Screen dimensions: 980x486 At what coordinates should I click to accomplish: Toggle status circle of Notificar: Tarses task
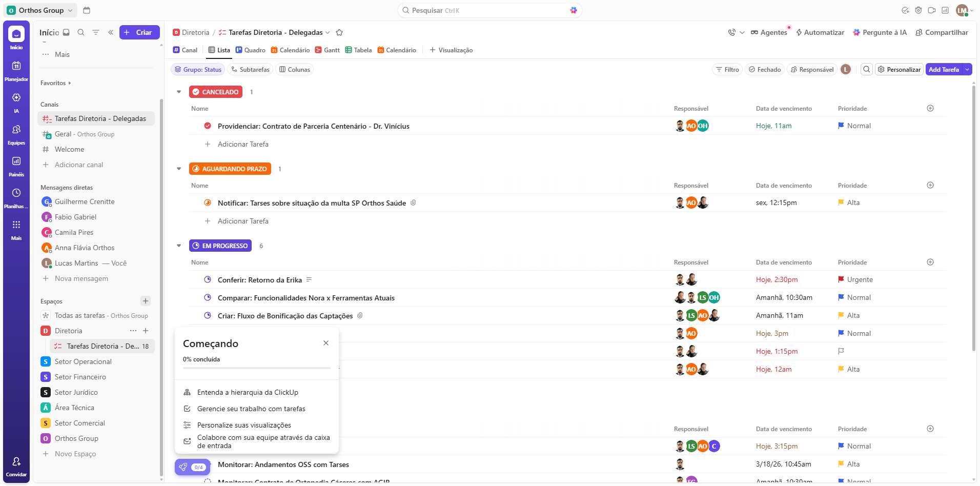pos(208,203)
